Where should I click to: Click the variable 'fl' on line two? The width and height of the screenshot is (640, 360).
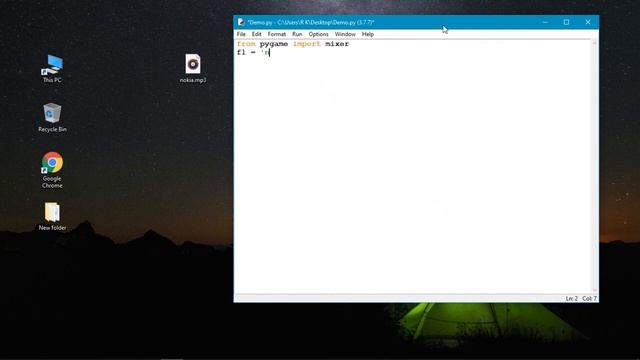point(241,52)
